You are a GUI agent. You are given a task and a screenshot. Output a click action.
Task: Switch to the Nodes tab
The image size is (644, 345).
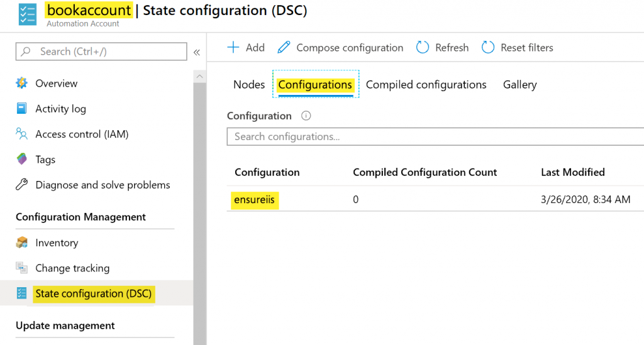[x=249, y=85]
